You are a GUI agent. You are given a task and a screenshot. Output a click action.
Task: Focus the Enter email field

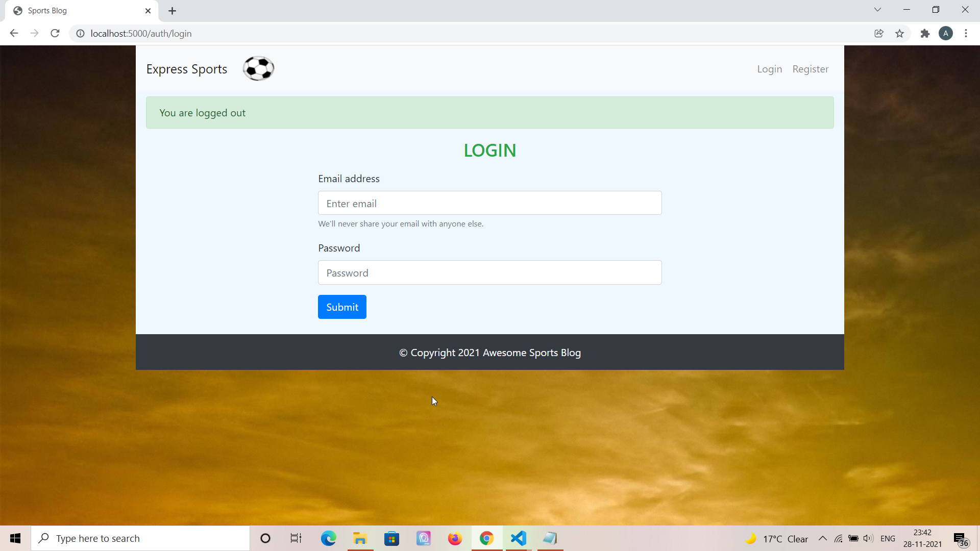[489, 203]
